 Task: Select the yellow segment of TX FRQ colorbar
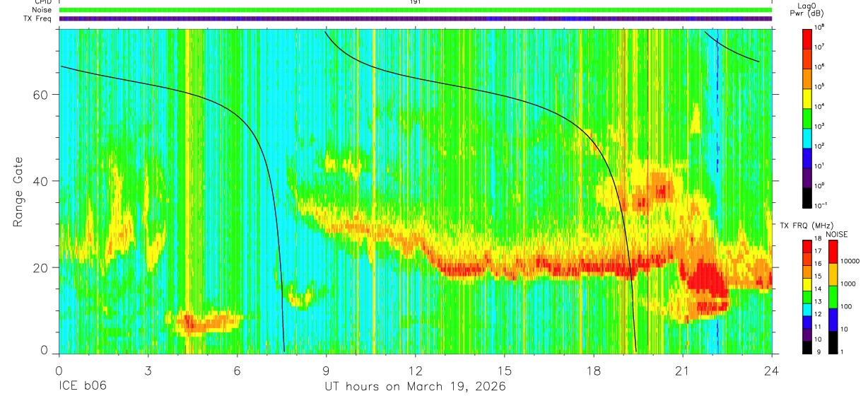tap(807, 284)
